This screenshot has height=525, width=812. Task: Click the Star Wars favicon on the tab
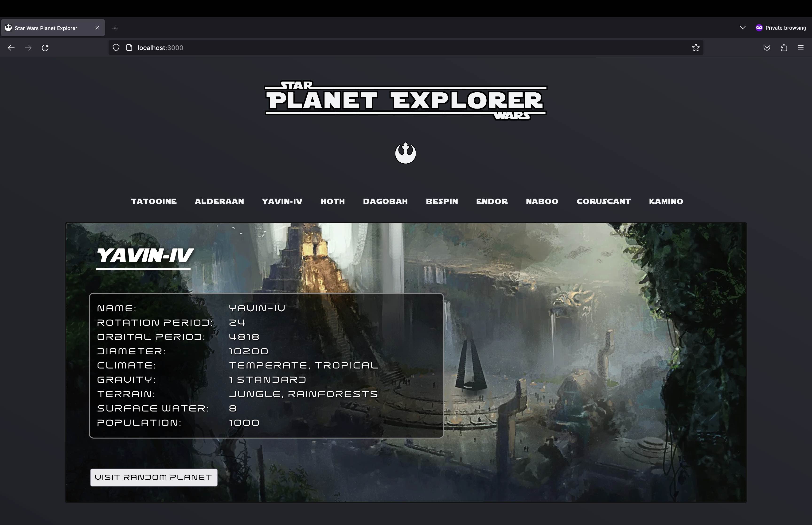point(8,28)
